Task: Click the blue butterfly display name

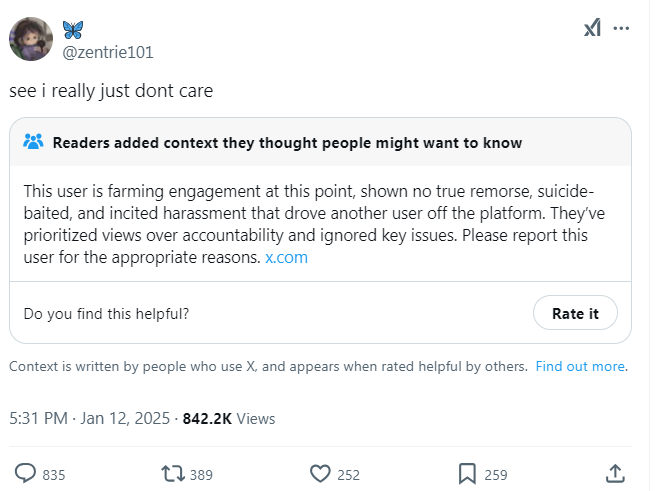Action: (73, 29)
